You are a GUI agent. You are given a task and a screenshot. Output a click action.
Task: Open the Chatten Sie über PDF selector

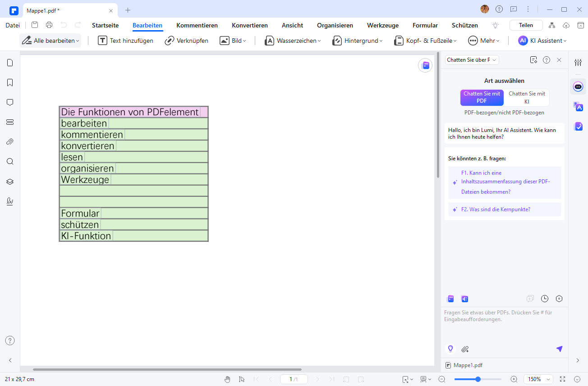click(x=472, y=60)
